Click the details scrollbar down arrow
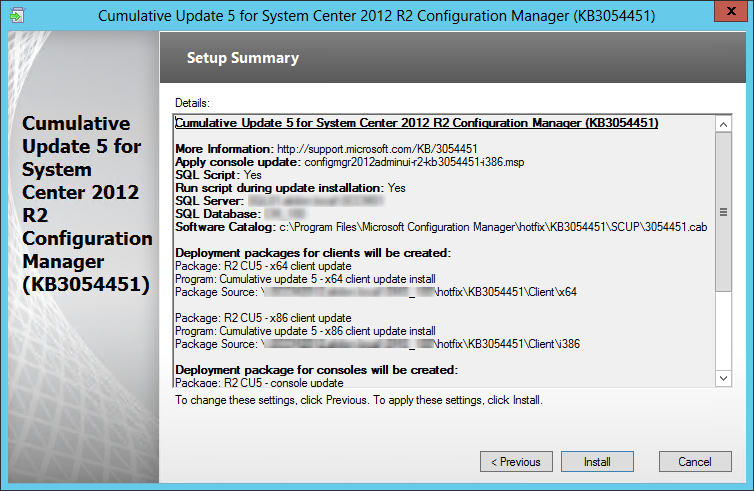This screenshot has width=754, height=491. pyautogui.click(x=723, y=378)
